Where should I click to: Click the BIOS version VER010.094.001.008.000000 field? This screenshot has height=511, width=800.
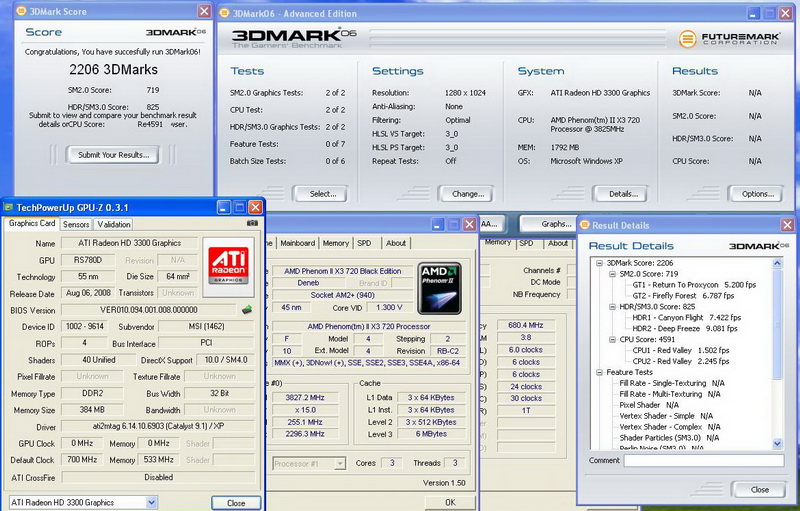pyautogui.click(x=149, y=310)
